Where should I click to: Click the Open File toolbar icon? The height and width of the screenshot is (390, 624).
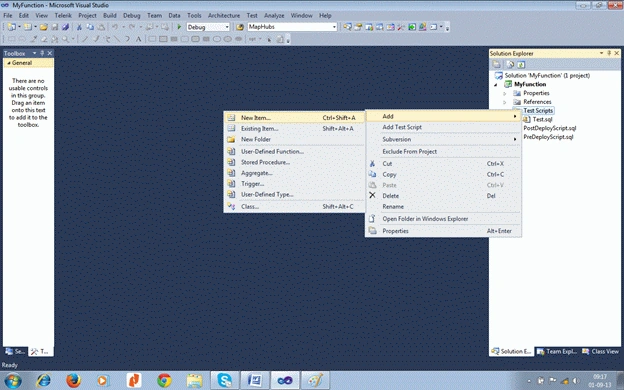[44, 27]
